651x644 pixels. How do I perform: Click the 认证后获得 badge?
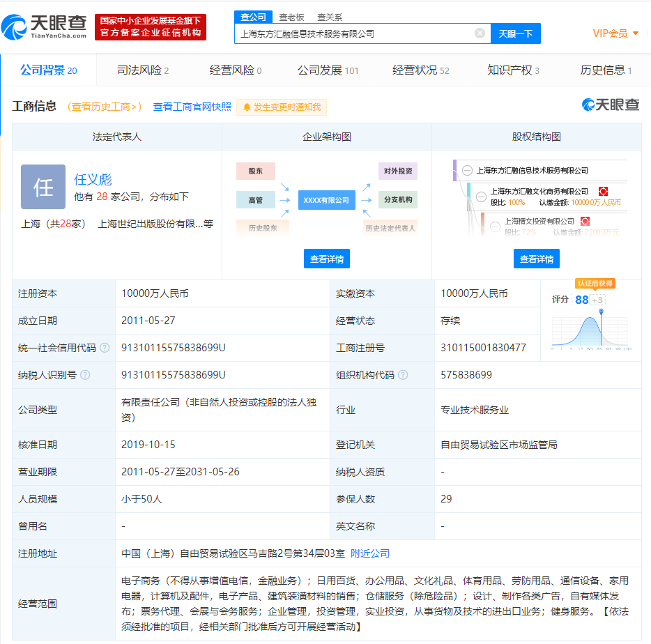[x=595, y=283]
